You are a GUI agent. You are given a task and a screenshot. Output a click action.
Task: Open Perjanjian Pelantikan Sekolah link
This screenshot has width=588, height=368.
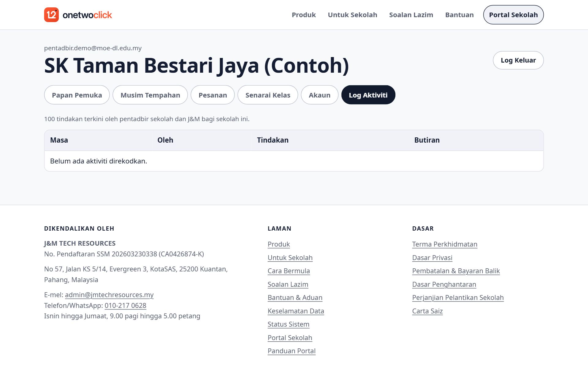(458, 297)
